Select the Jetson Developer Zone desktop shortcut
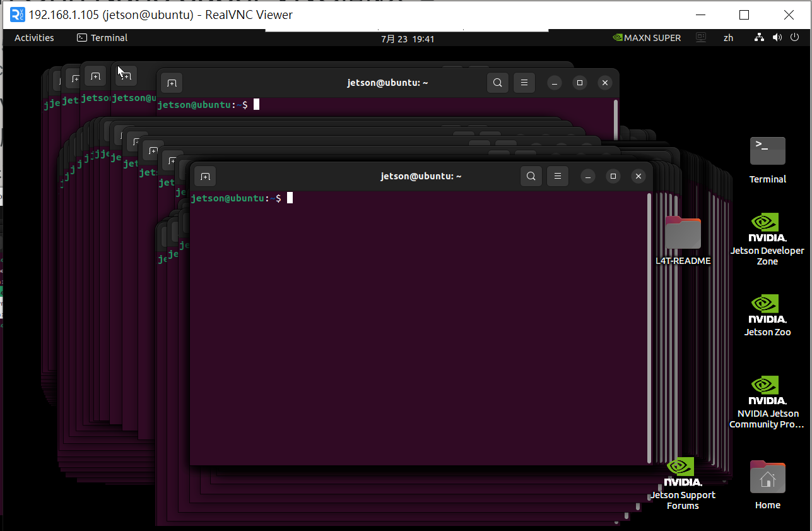The height and width of the screenshot is (531, 812). click(x=768, y=239)
